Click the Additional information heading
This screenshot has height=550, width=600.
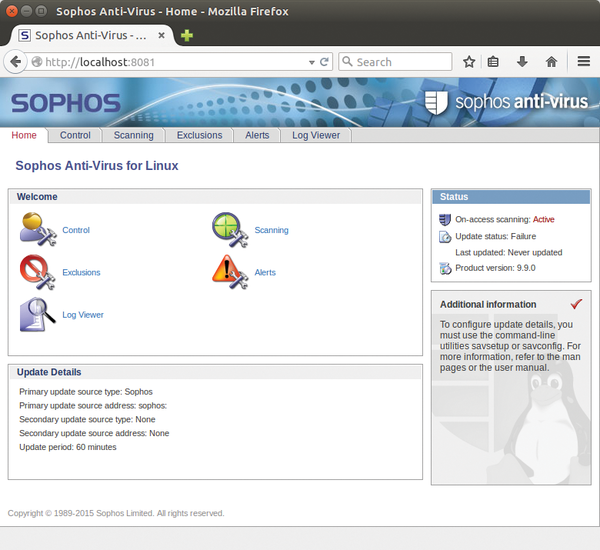[x=488, y=304]
